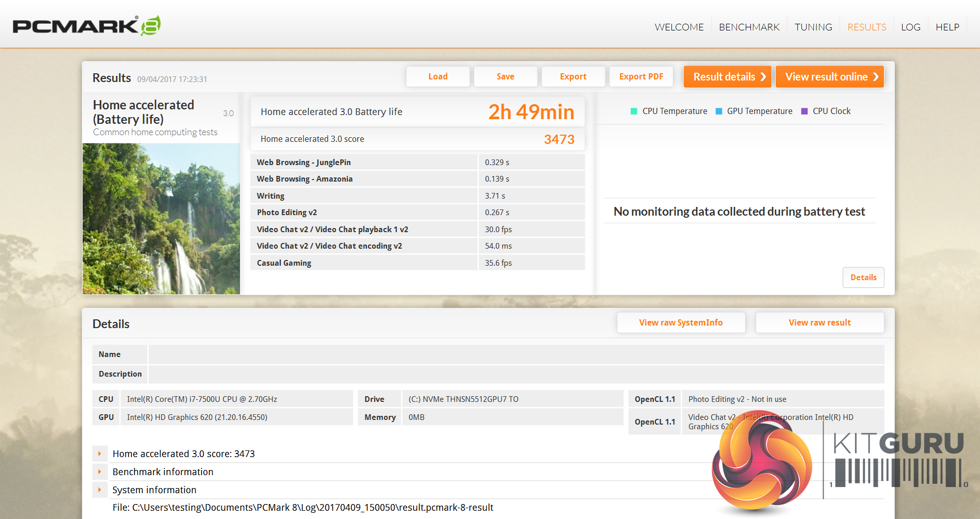Image resolution: width=980 pixels, height=519 pixels.
Task: Click the 35.6 fps Casual Gaming value
Action: pyautogui.click(x=499, y=263)
